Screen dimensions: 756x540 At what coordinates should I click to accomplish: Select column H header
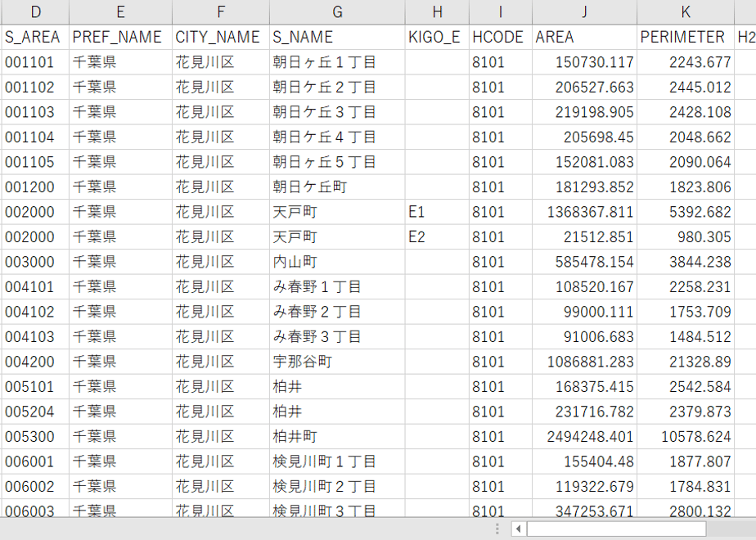(437, 11)
